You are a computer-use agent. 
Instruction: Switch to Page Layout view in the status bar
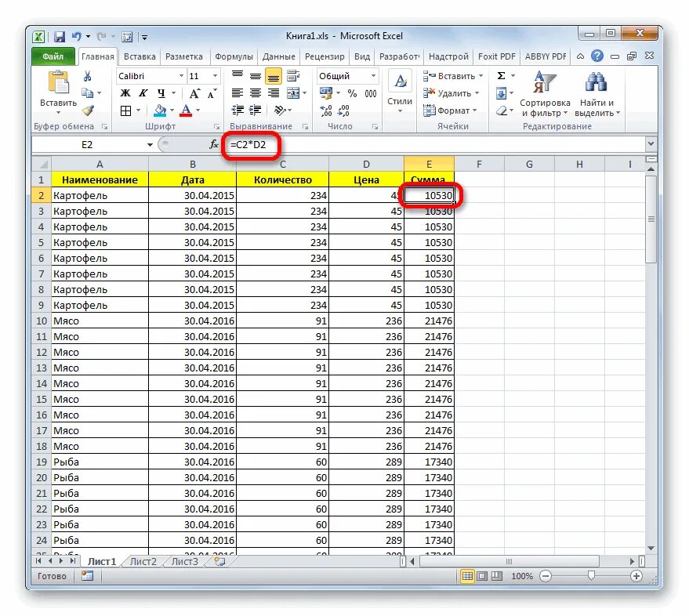(x=482, y=576)
